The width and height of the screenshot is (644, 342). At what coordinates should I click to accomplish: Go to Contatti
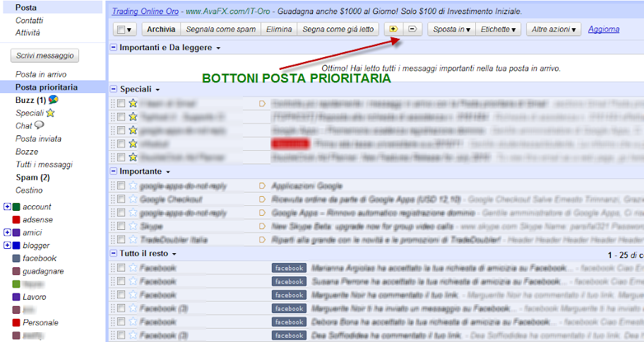[x=29, y=20]
